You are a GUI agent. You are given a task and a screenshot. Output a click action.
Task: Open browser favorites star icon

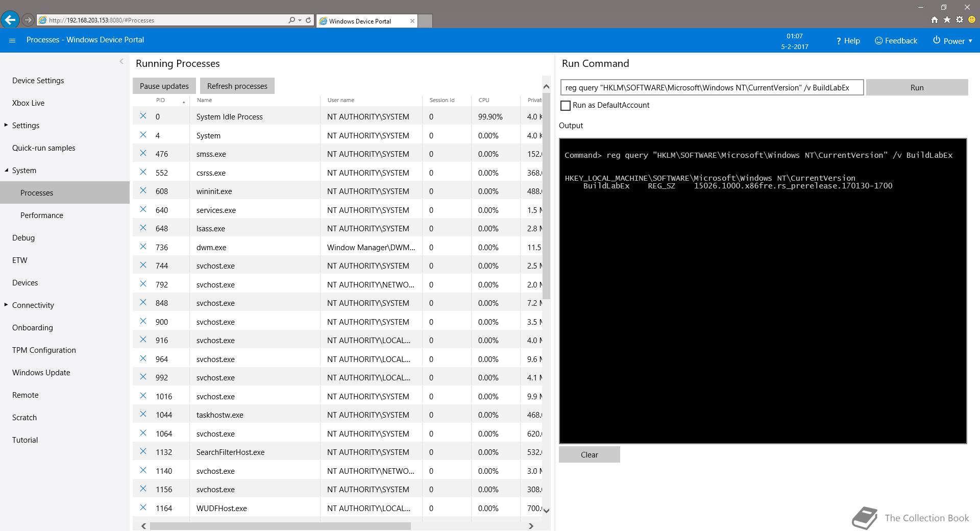click(x=947, y=20)
